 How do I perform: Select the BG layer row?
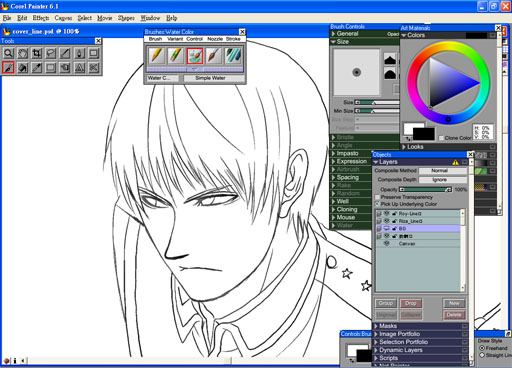(x=418, y=229)
